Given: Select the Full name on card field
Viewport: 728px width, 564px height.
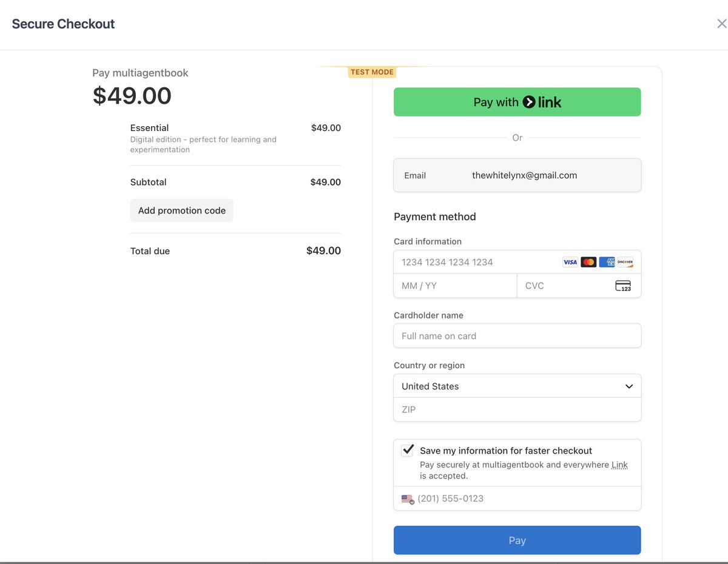Looking at the screenshot, I should pos(517,336).
